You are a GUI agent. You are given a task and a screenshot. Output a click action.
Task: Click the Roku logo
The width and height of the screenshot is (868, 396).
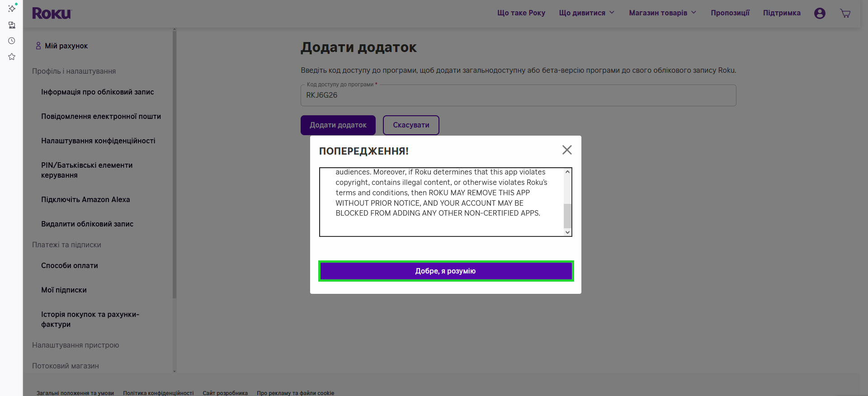pyautogui.click(x=52, y=14)
